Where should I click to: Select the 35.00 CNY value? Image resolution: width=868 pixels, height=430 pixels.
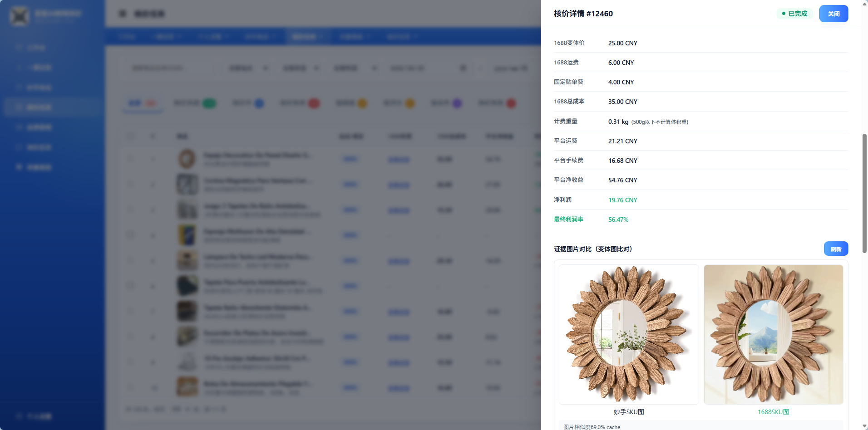(x=623, y=102)
